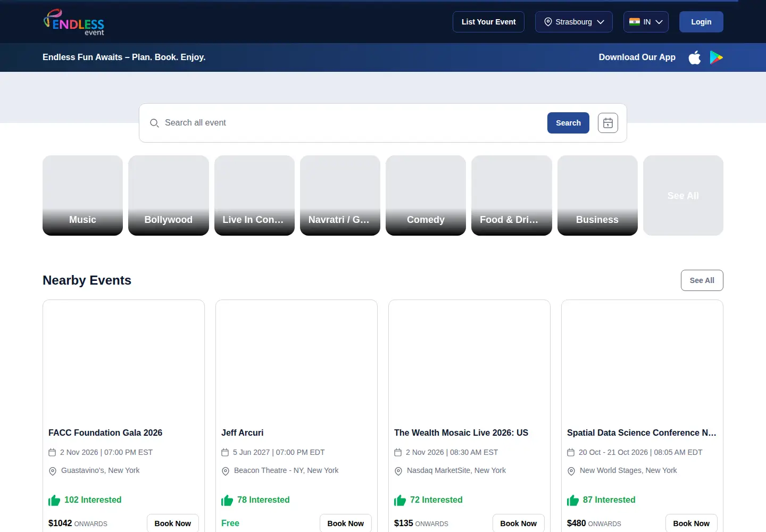Select the Bollywood category tile

click(x=169, y=195)
